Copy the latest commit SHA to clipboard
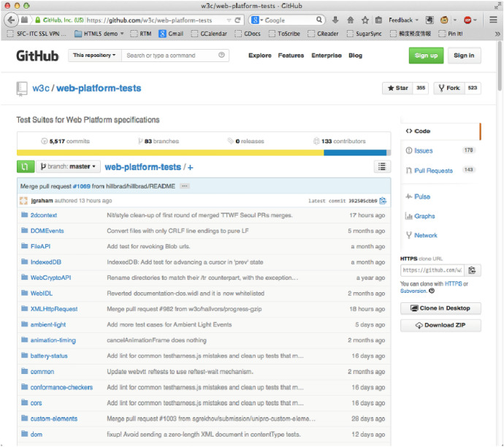504x447 pixels. [383, 201]
